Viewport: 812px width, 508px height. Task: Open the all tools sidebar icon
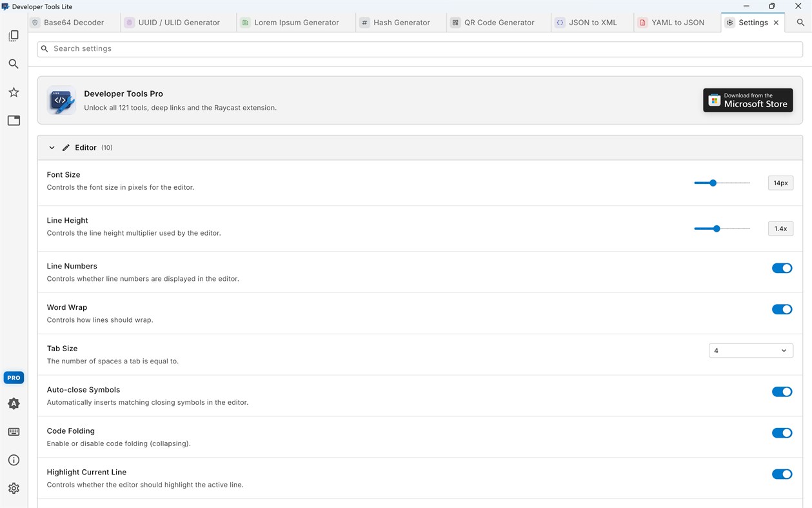14,36
